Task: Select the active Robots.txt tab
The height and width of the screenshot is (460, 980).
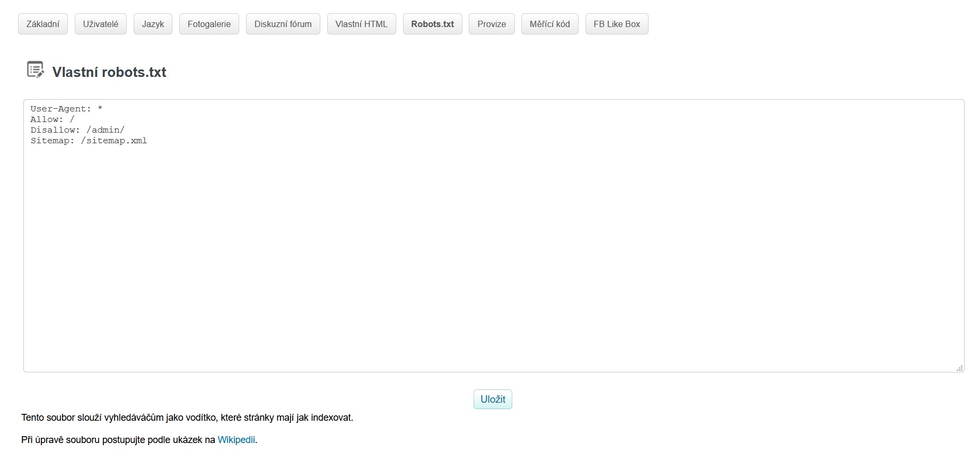Action: [x=432, y=24]
